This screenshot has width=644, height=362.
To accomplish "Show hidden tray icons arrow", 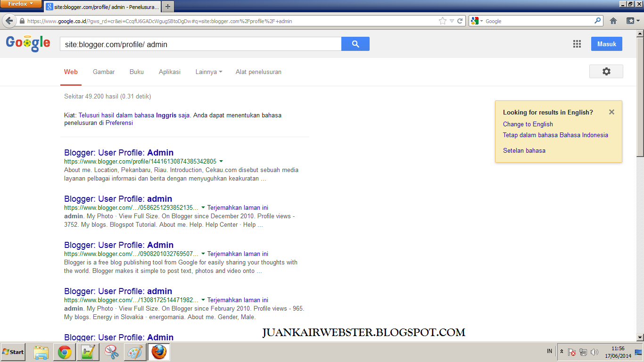I will [x=561, y=352].
